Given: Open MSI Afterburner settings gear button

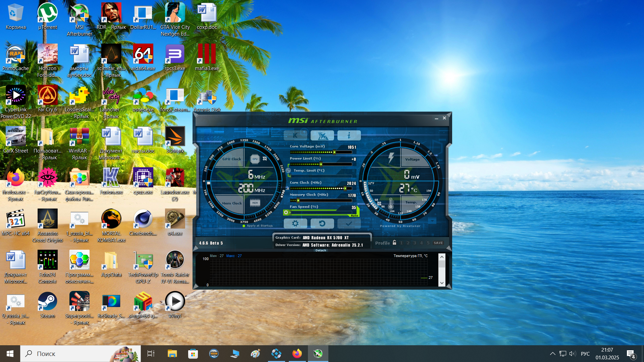Looking at the screenshot, I should (x=295, y=223).
